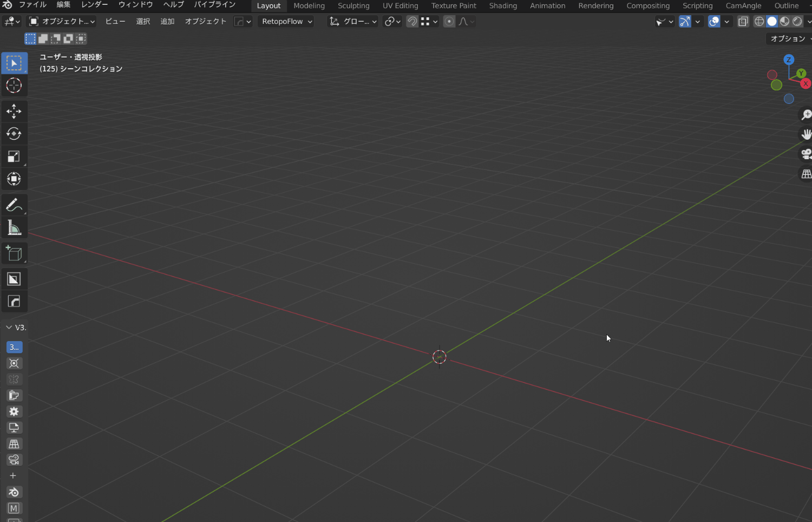812x522 pixels.
Task: Select the Annotate pencil tool
Action: 14,205
